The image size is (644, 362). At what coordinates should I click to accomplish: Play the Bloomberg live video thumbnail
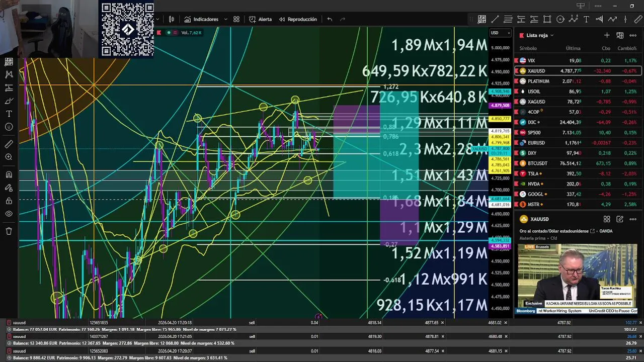click(x=578, y=279)
